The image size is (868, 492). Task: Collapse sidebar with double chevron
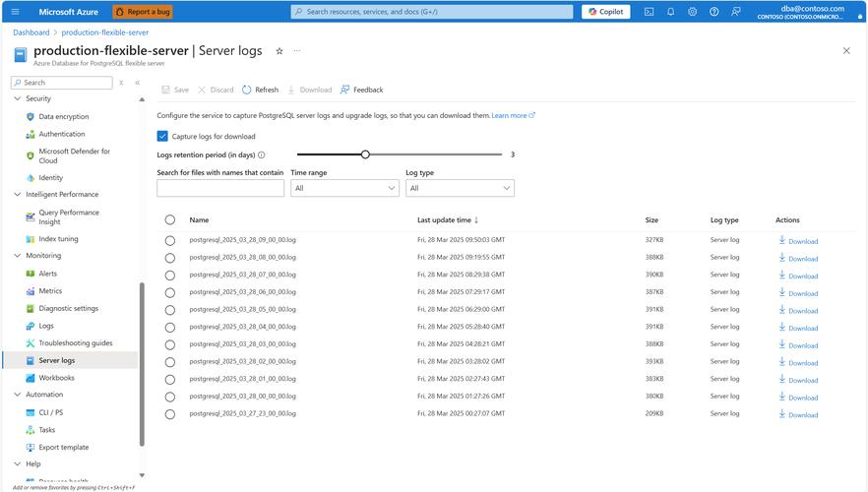138,83
